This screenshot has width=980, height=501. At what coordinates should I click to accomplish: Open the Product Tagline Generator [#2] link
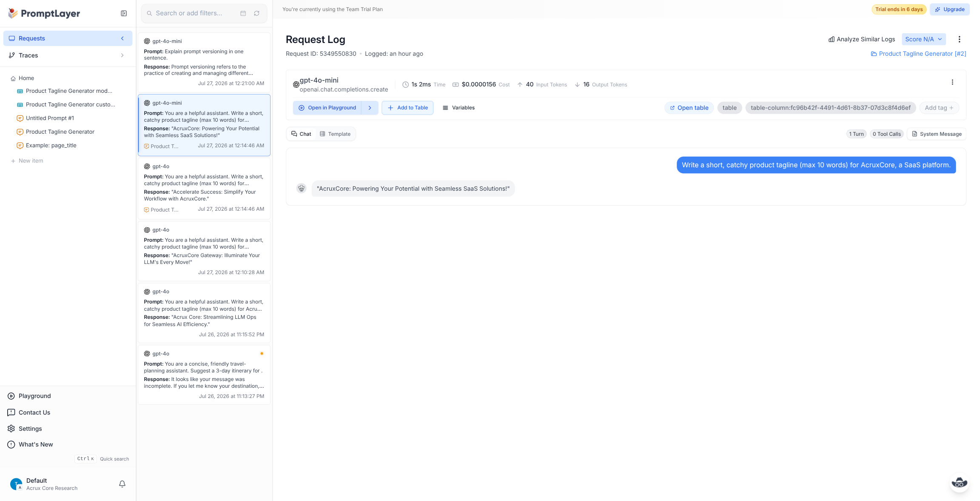918,54
